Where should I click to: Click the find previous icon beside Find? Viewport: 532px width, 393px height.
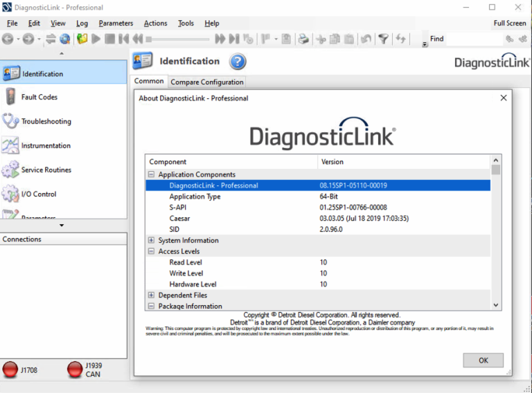tap(509, 39)
